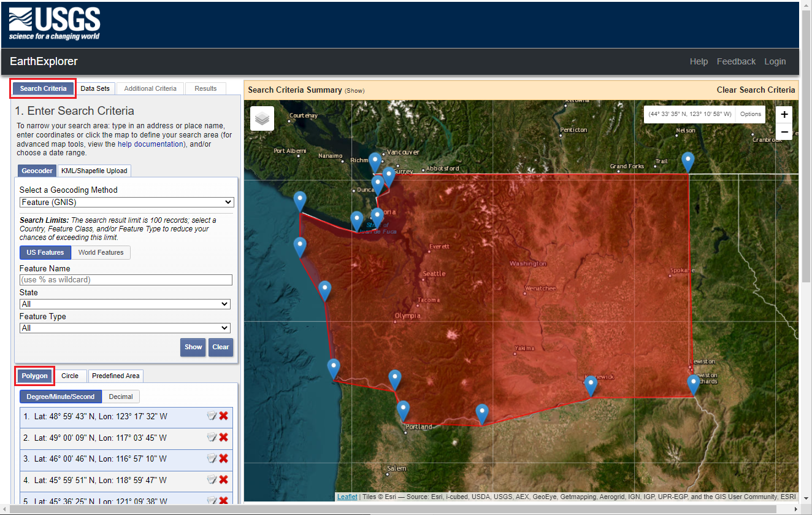This screenshot has width=812, height=515.
Task: Edit coordinate row 3 with its pencil icon
Action: (212, 459)
